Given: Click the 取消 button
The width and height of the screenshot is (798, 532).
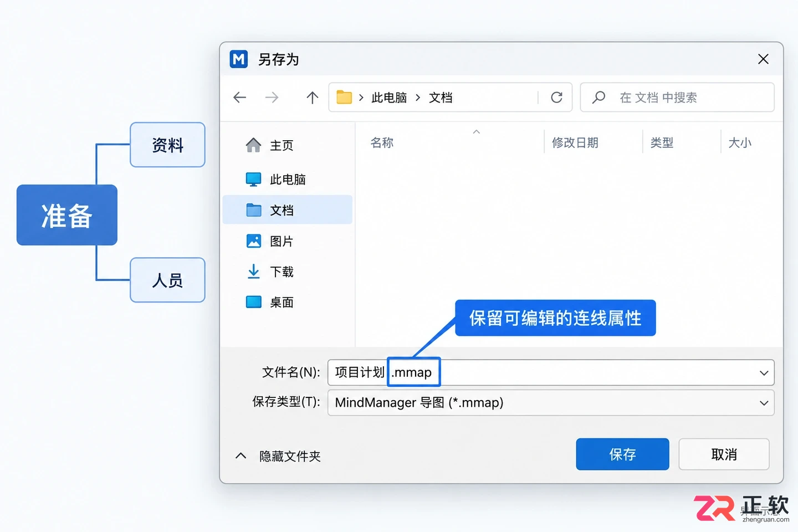Looking at the screenshot, I should [x=724, y=454].
